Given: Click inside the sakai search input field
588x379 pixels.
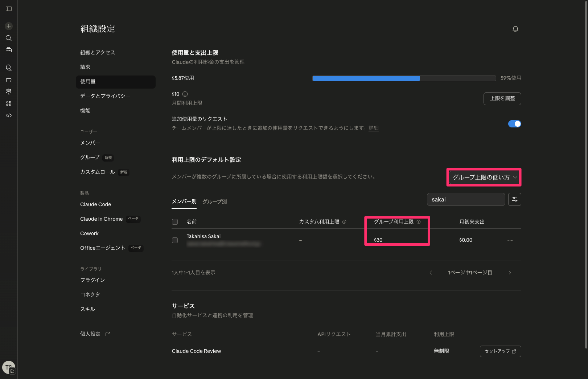Looking at the screenshot, I should coord(466,199).
